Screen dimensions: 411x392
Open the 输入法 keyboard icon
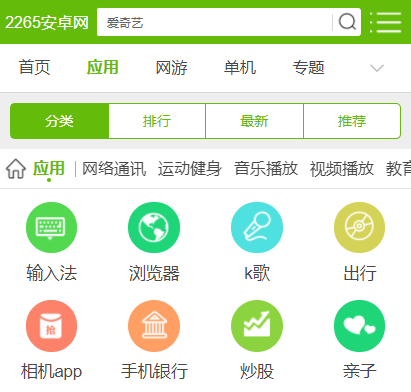[x=51, y=227]
